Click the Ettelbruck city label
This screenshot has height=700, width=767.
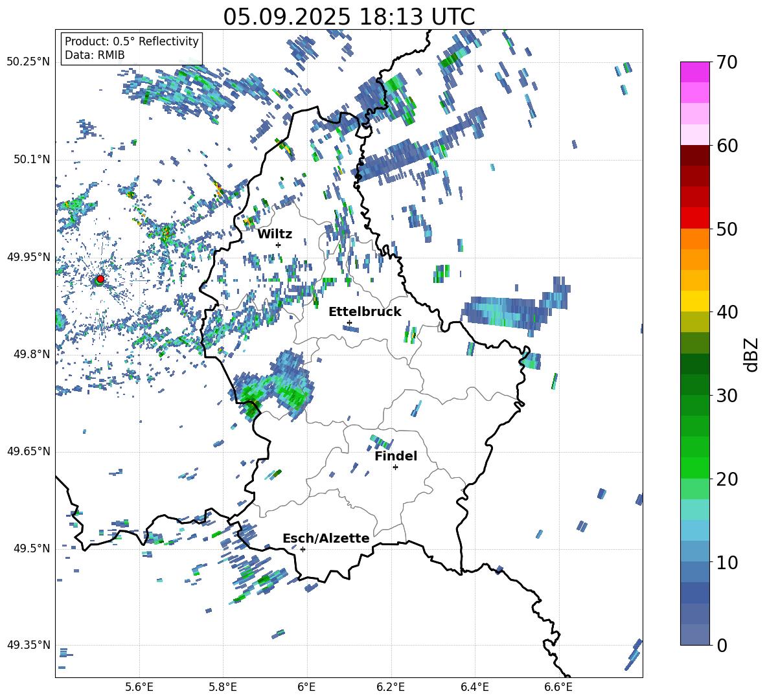coord(365,312)
